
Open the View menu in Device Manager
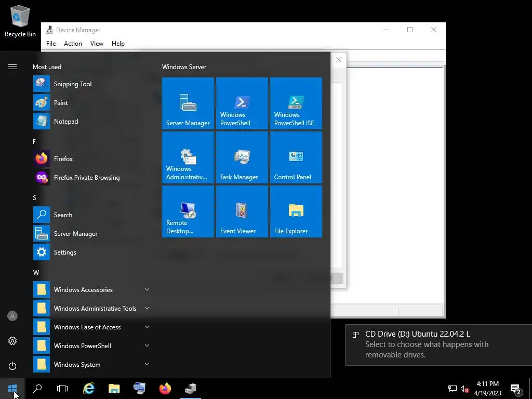pos(97,44)
